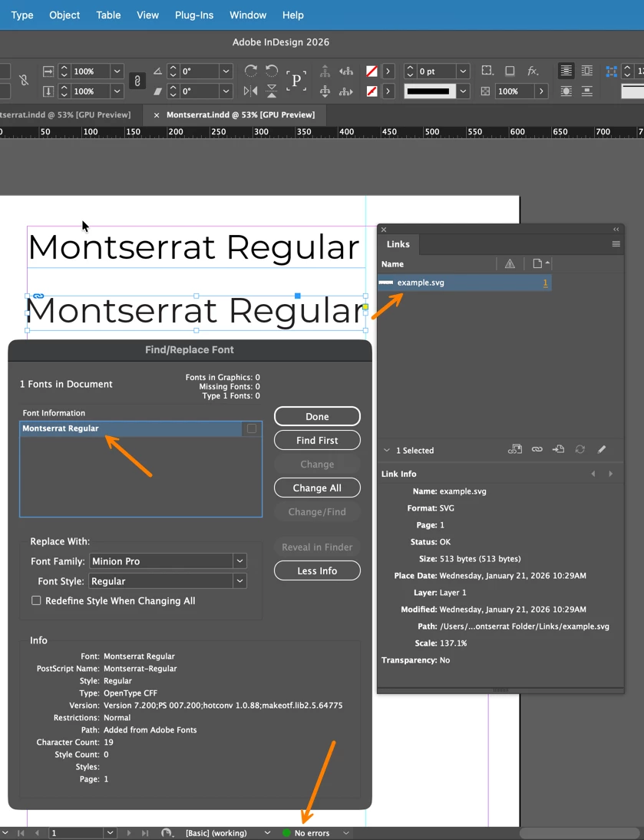This screenshot has width=644, height=840.
Task: Open the rotation angle dropdown
Action: click(226, 71)
